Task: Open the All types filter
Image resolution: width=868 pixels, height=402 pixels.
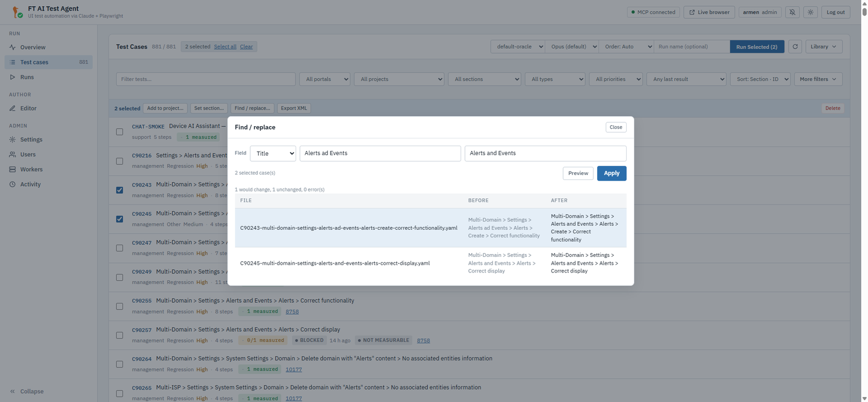Action: tap(555, 79)
